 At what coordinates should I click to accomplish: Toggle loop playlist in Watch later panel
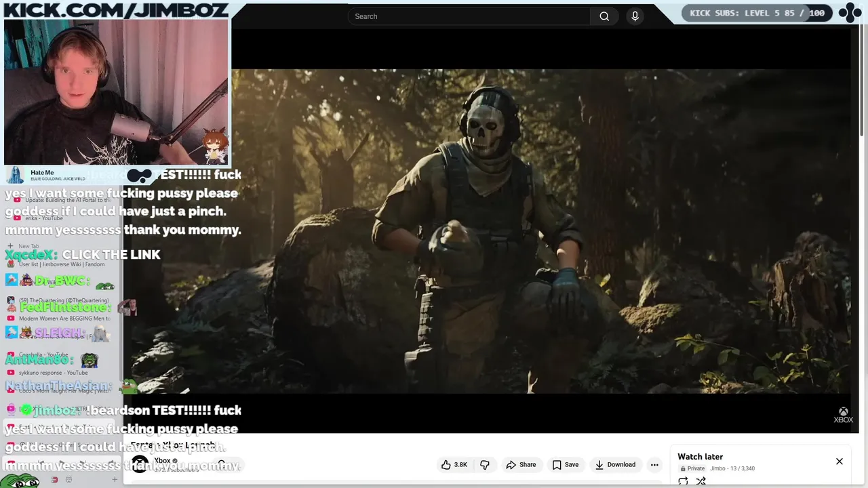coord(683,481)
